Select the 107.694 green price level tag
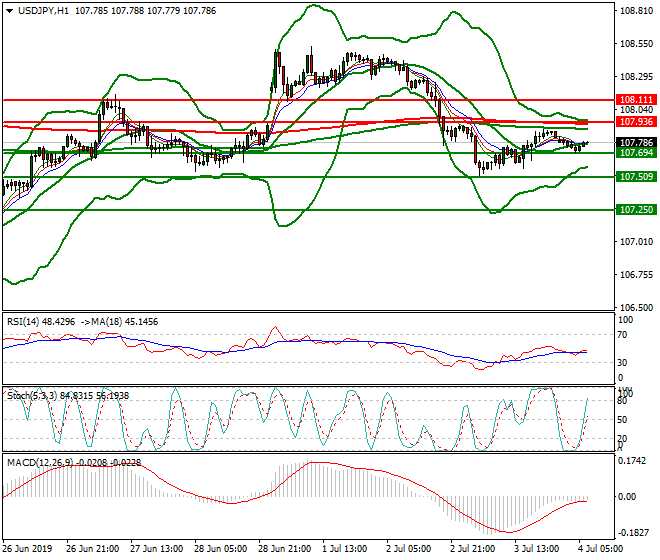Image resolution: width=660 pixels, height=560 pixels. pyautogui.click(x=636, y=153)
